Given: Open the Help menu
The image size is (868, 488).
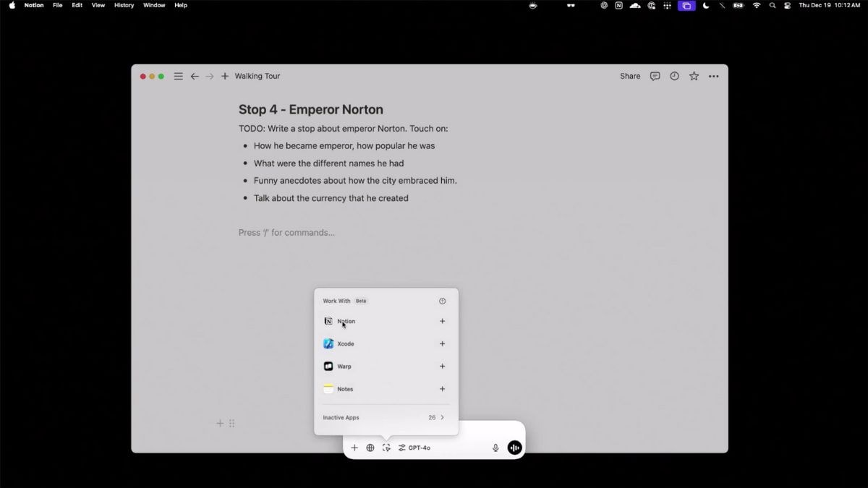Looking at the screenshot, I should click(x=181, y=5).
